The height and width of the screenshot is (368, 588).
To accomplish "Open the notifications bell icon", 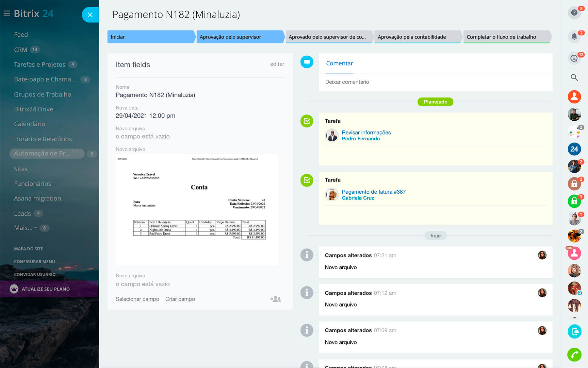I will coord(574,36).
